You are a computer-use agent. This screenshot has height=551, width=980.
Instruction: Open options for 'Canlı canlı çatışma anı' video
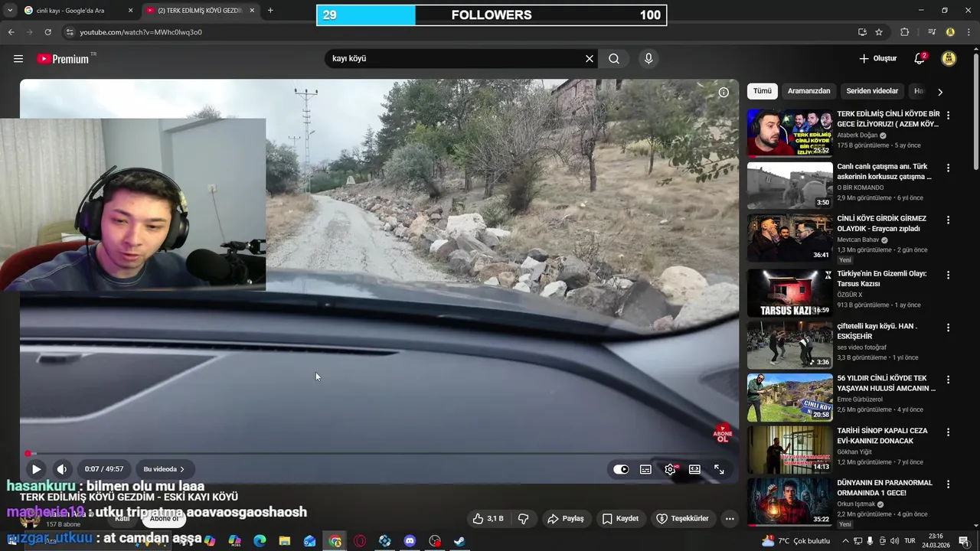(948, 168)
